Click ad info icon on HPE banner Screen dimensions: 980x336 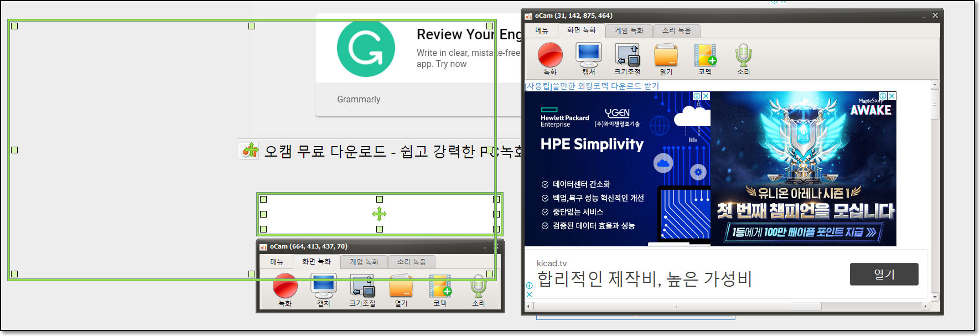click(x=697, y=96)
